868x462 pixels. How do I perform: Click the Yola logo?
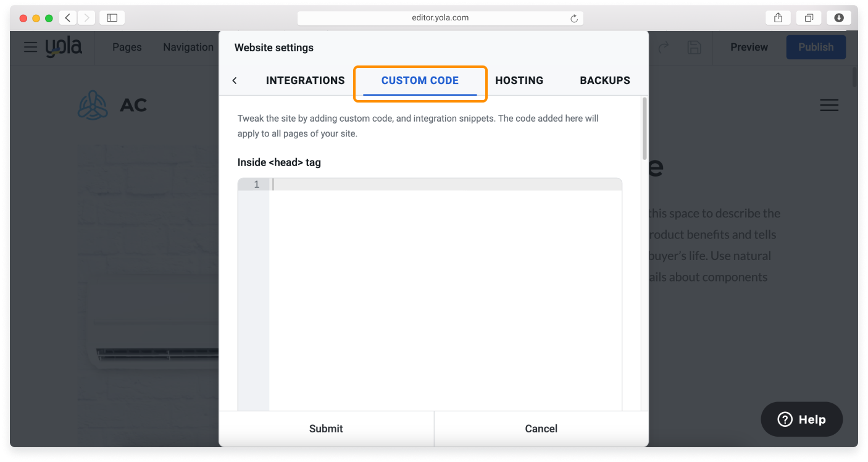pos(64,46)
